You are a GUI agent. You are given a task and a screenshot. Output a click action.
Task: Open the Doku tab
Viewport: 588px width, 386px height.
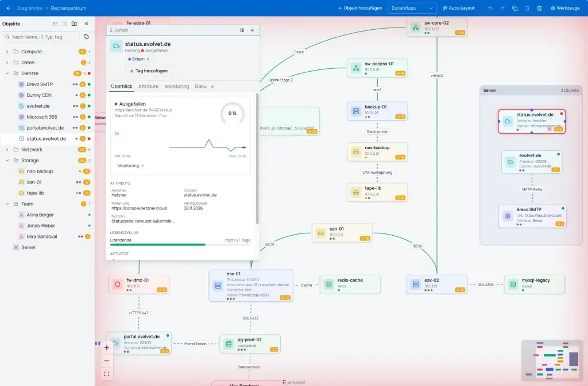pos(204,86)
